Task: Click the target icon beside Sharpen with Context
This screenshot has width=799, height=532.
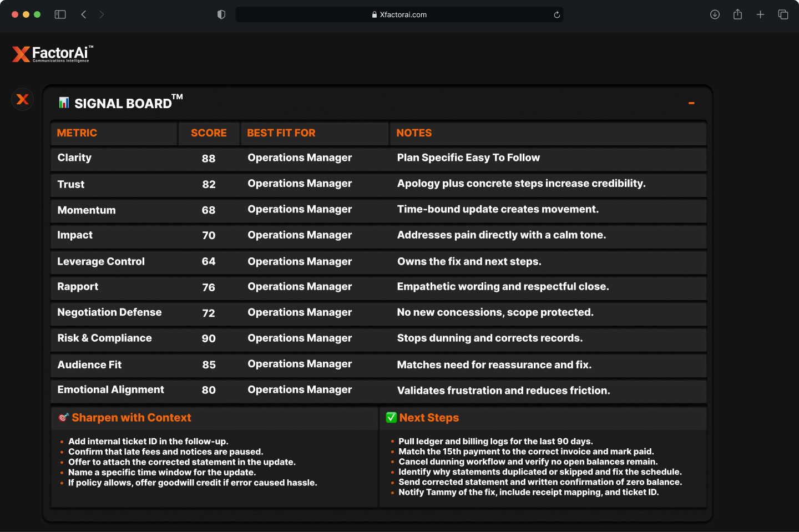Action: pyautogui.click(x=64, y=417)
